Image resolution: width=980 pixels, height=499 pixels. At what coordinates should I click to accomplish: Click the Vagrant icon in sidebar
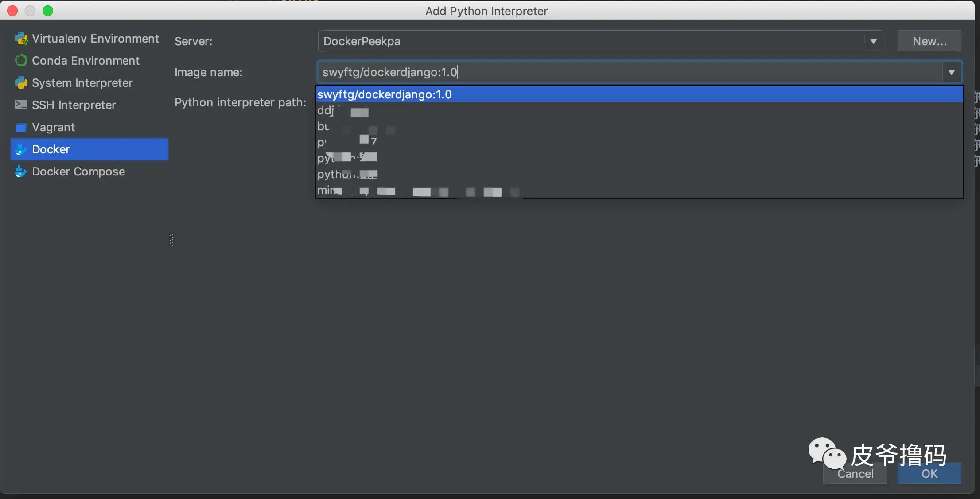pyautogui.click(x=21, y=128)
